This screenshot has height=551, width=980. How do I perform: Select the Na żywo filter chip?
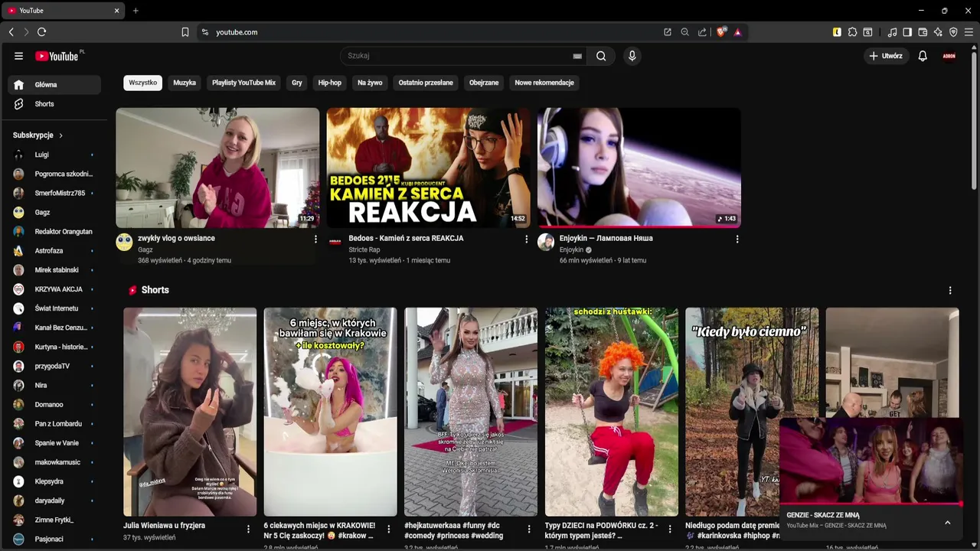370,83
